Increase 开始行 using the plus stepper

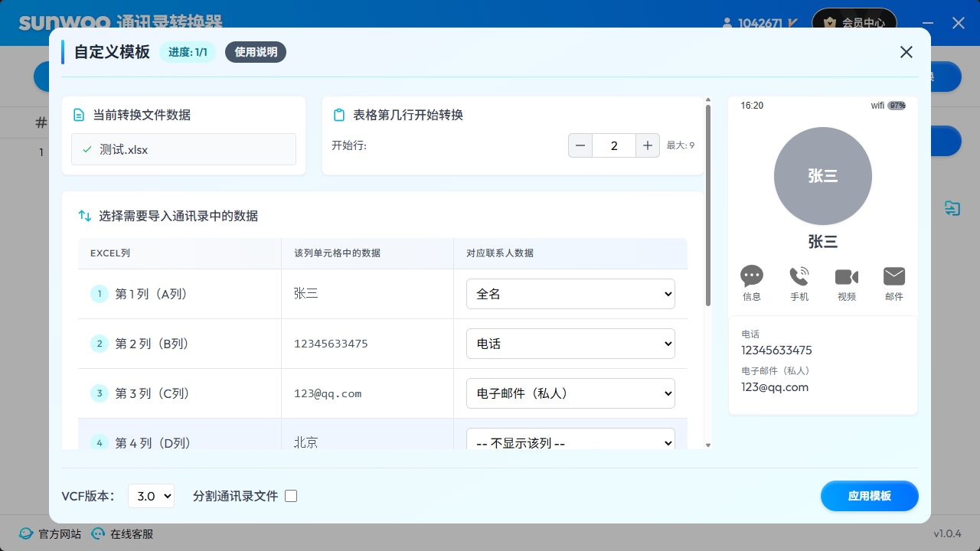pos(648,145)
